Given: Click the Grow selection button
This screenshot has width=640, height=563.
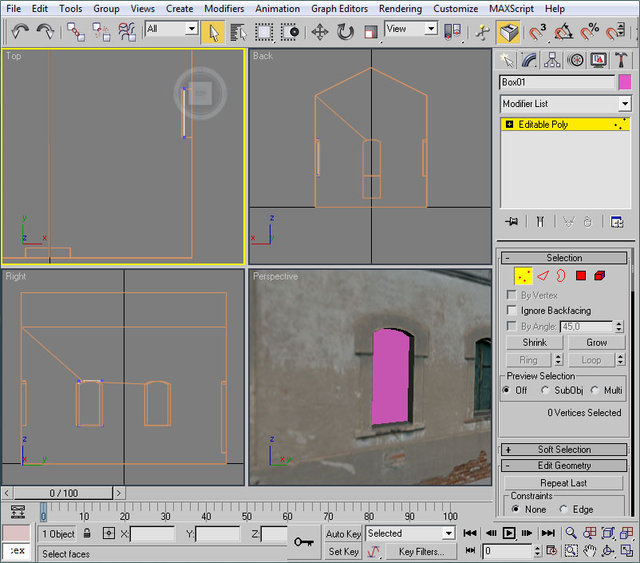Looking at the screenshot, I should pyautogui.click(x=596, y=342).
